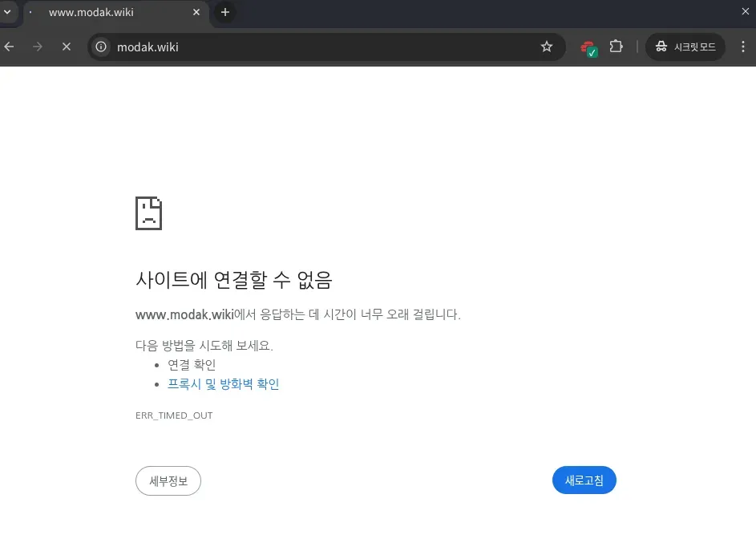Open the red extension with green checkmark
The width and height of the screenshot is (756, 539).
pyautogui.click(x=588, y=47)
